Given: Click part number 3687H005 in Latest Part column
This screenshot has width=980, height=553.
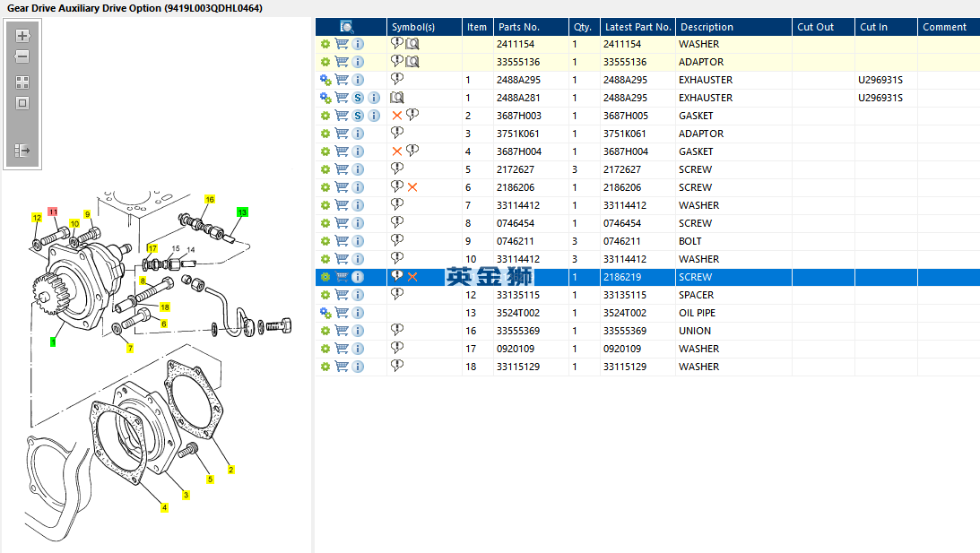Looking at the screenshot, I should click(626, 116).
